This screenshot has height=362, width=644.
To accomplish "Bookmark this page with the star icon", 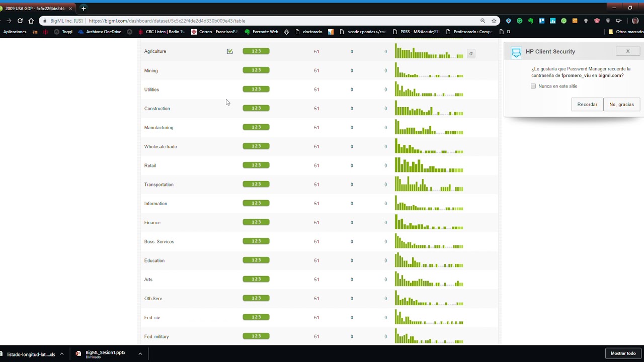I will pyautogui.click(x=494, y=21).
